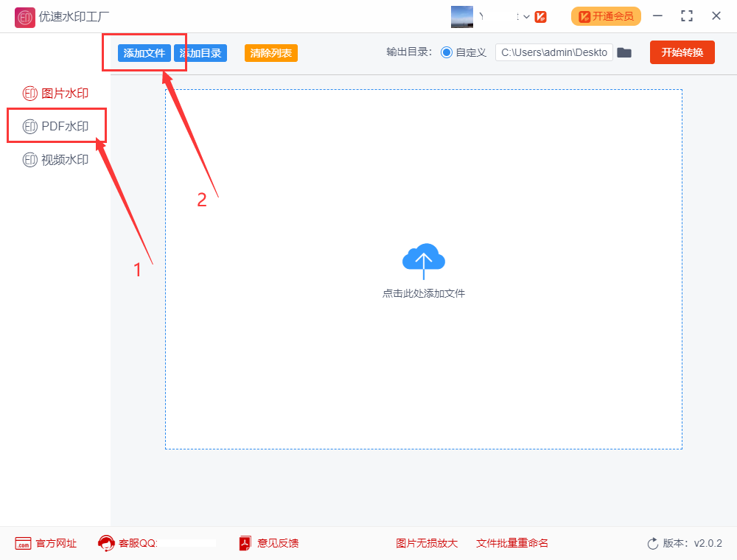
Task: Click 点击此处添加文件 text
Action: tap(424, 293)
